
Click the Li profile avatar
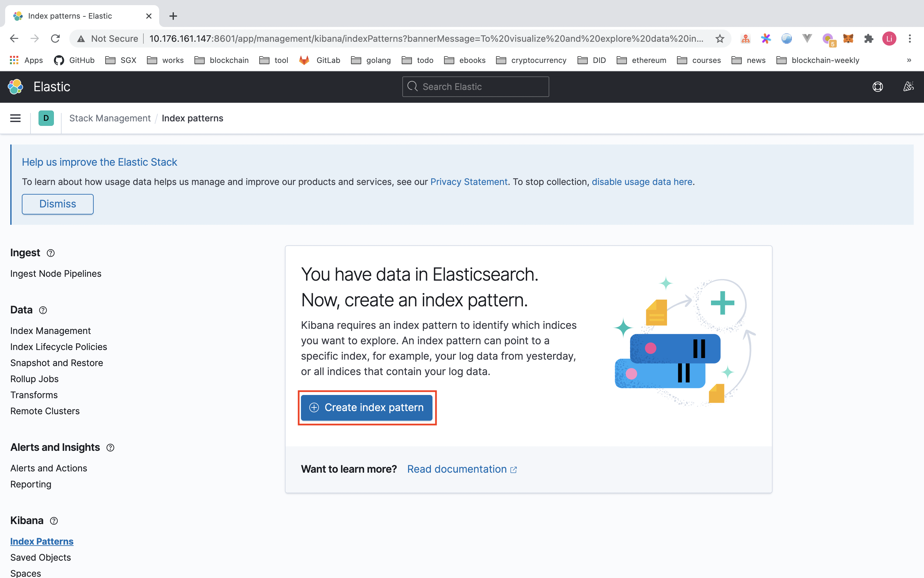[x=889, y=39]
